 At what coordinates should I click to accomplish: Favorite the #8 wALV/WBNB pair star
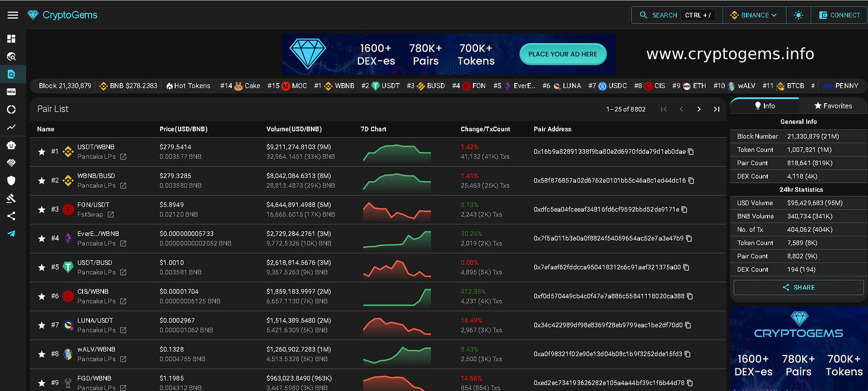pos(41,354)
